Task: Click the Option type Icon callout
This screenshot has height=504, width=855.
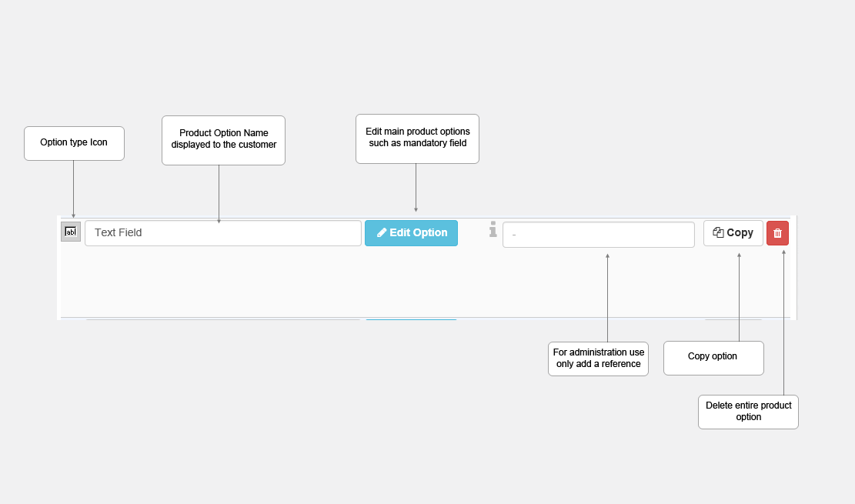Action: click(74, 143)
